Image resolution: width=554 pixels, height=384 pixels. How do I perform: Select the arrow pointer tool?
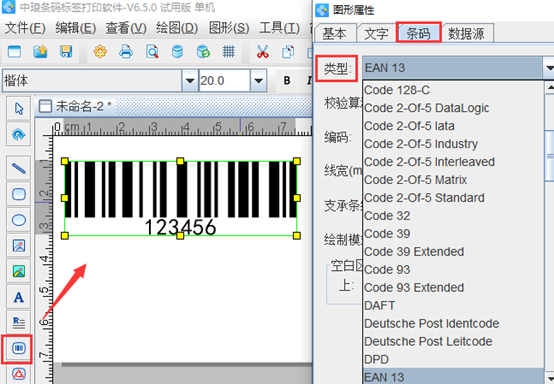pos(19,108)
